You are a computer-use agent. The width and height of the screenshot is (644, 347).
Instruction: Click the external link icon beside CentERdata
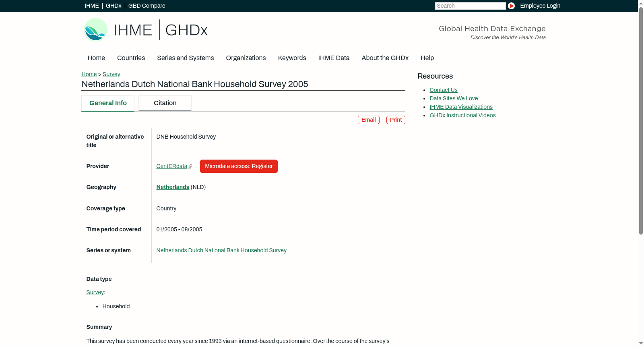point(190,166)
